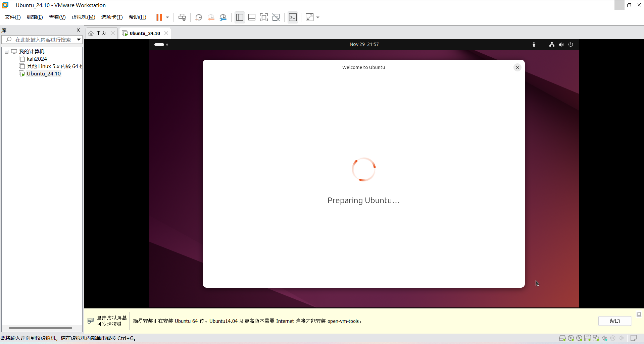Open the 帮助(H) menu
The image size is (644, 344).
138,17
